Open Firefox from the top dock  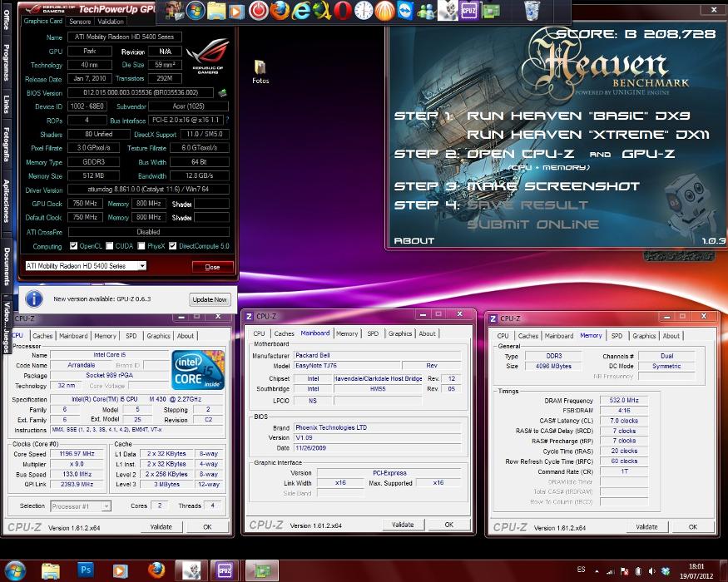click(279, 11)
